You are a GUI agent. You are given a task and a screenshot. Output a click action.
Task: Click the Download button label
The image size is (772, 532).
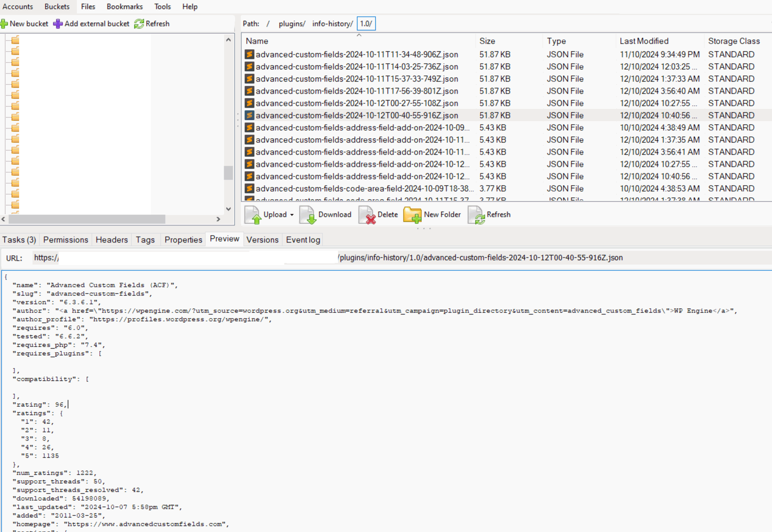[335, 215]
